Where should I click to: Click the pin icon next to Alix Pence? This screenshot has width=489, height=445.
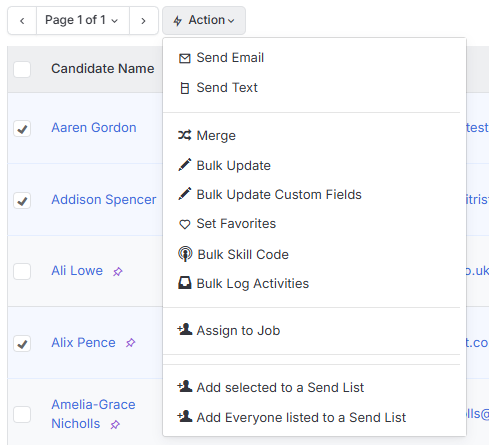(130, 343)
